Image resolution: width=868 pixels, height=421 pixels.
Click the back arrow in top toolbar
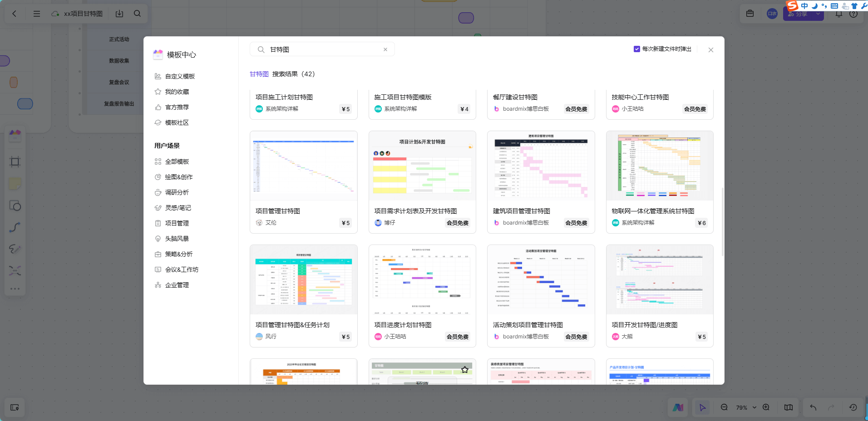(15, 14)
